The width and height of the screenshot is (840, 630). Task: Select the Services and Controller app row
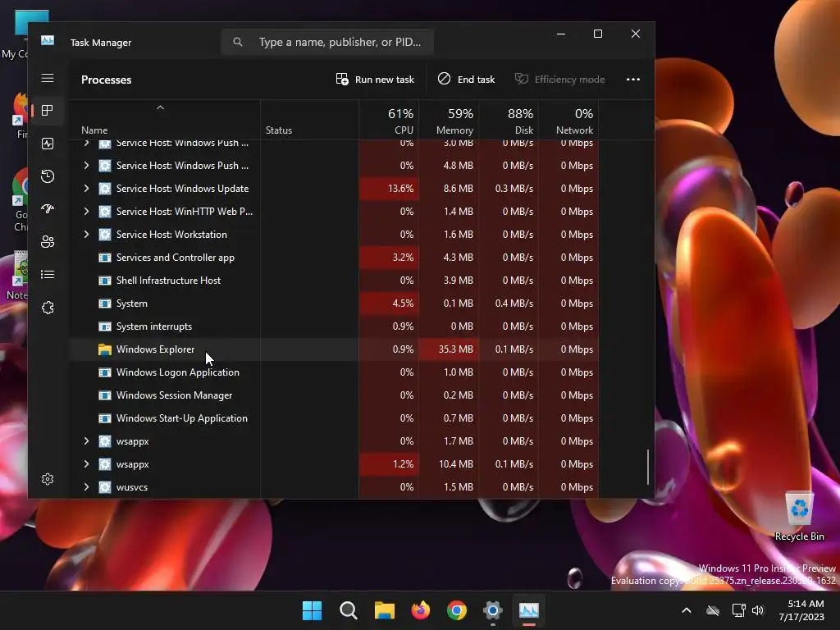tap(334, 257)
